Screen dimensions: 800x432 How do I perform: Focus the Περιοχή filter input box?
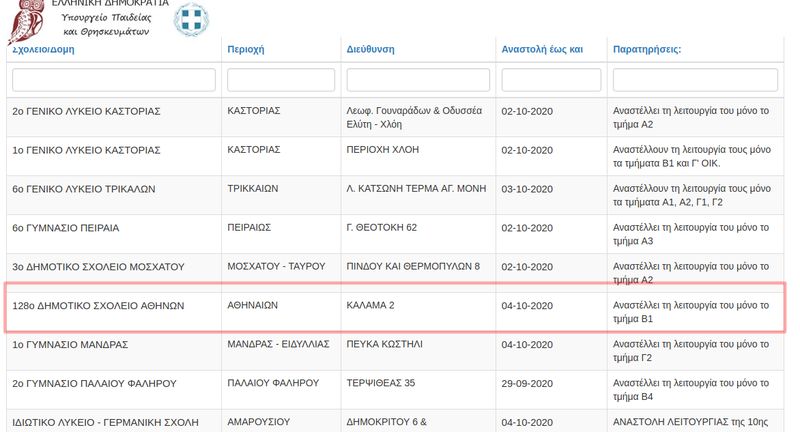tap(280, 79)
